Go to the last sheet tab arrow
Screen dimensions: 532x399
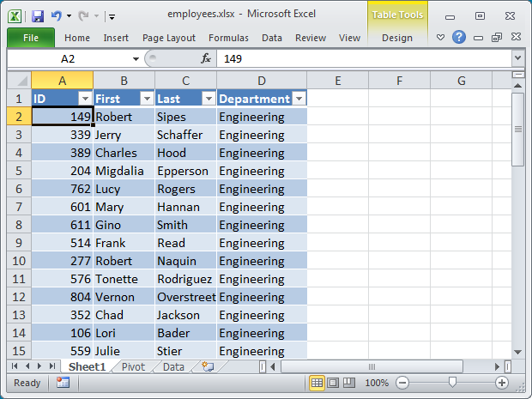tap(51, 366)
